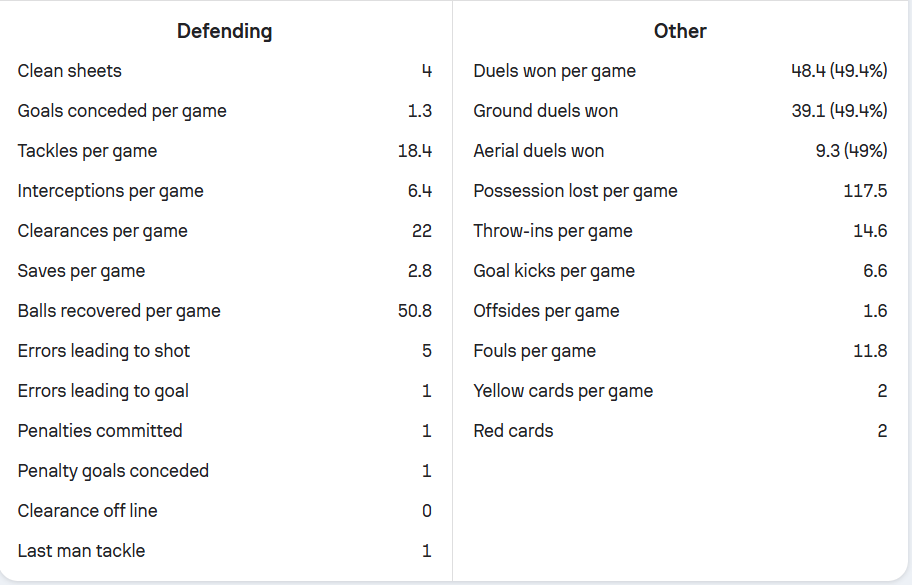Click the Interceptions per game label
The width and height of the screenshot is (912, 585).
click(x=110, y=191)
